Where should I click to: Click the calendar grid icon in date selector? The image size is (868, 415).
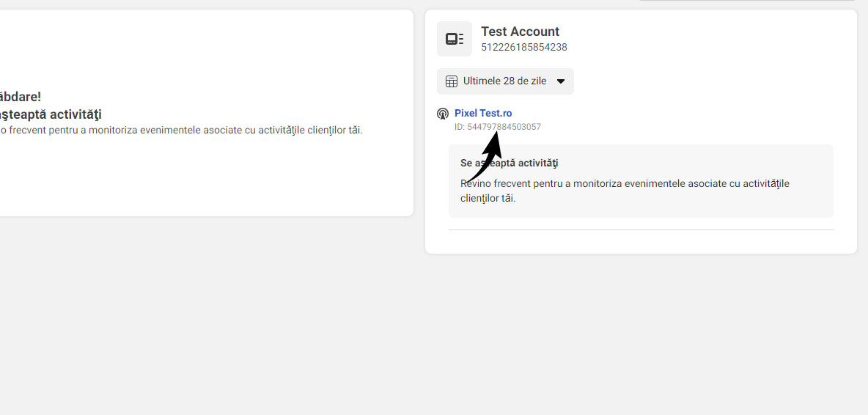tap(452, 81)
